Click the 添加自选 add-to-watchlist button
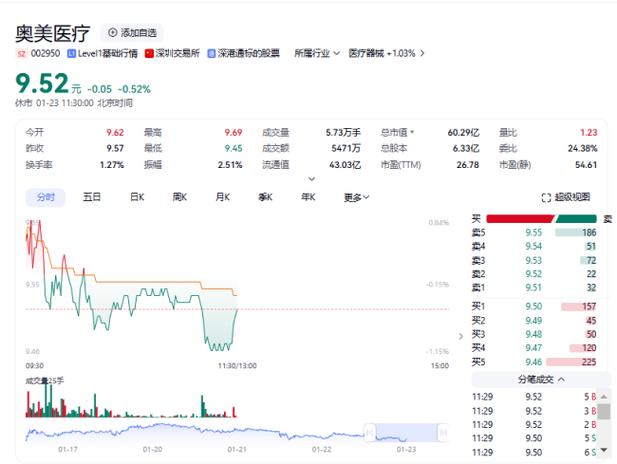 point(132,33)
